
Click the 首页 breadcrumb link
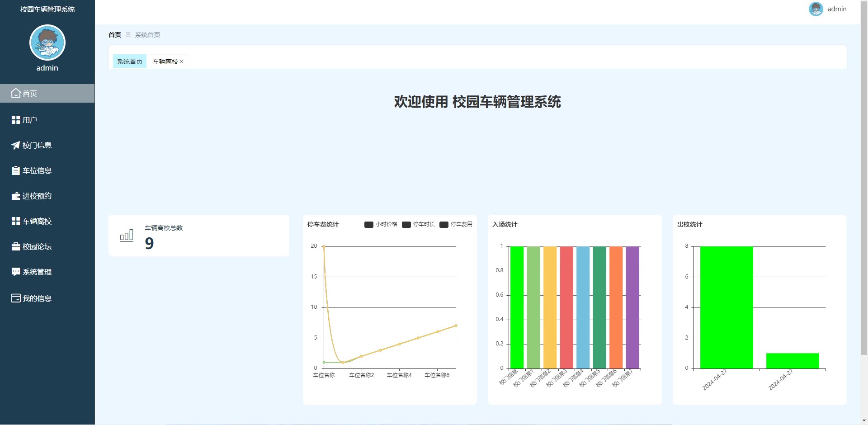click(115, 35)
